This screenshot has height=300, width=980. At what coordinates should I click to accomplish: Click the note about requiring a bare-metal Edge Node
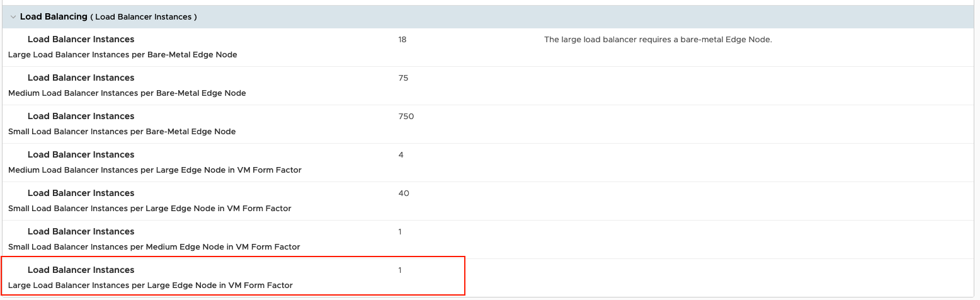tap(658, 40)
